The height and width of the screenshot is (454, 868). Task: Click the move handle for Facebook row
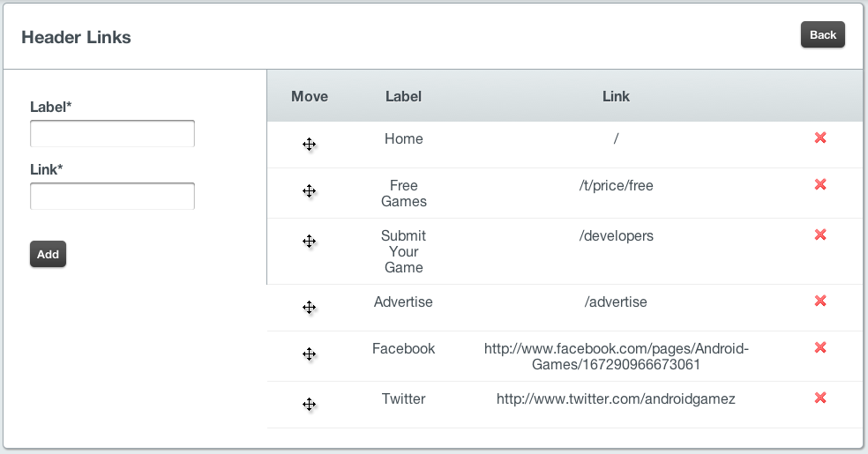pyautogui.click(x=310, y=354)
